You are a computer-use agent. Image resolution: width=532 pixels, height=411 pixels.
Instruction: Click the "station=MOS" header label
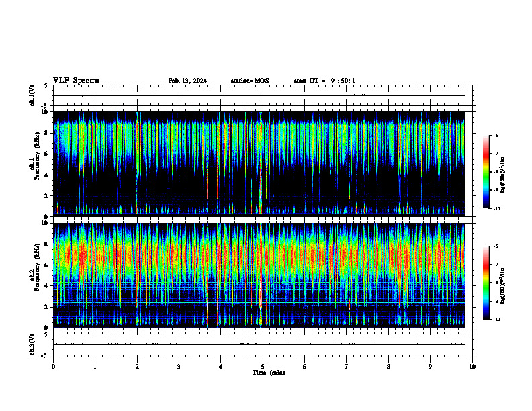coord(250,81)
